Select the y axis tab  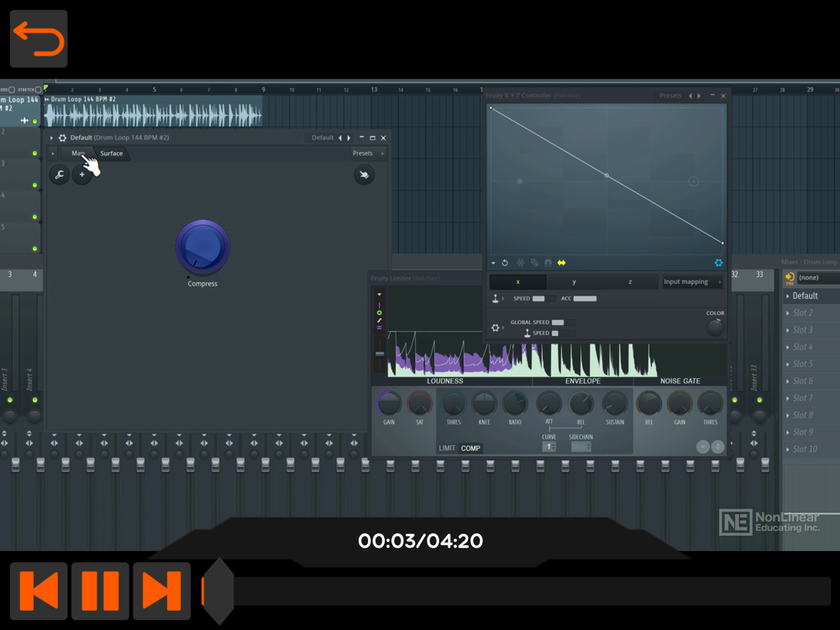coord(574,282)
